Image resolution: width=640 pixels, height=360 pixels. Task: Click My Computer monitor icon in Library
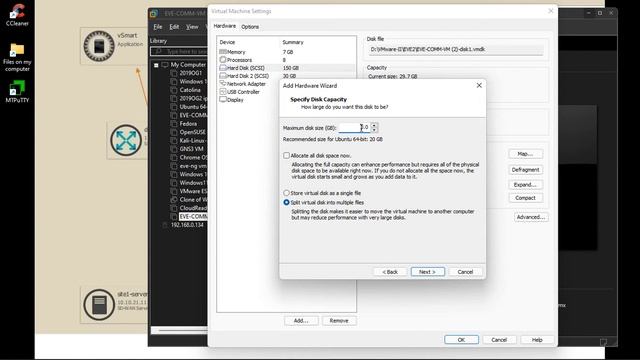coord(165,64)
